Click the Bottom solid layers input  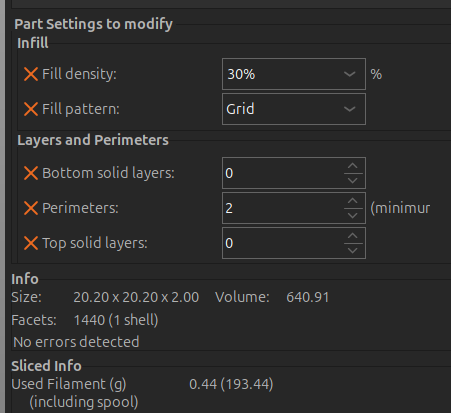pos(283,173)
